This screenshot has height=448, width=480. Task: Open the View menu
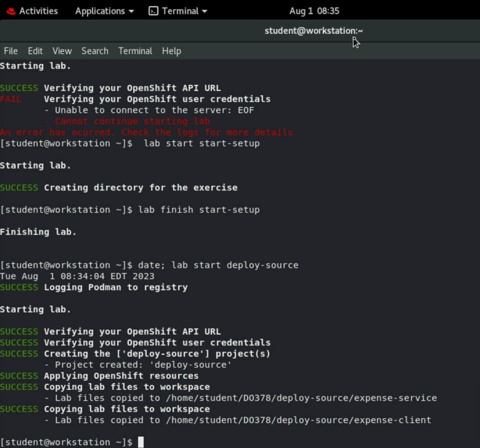coord(62,51)
